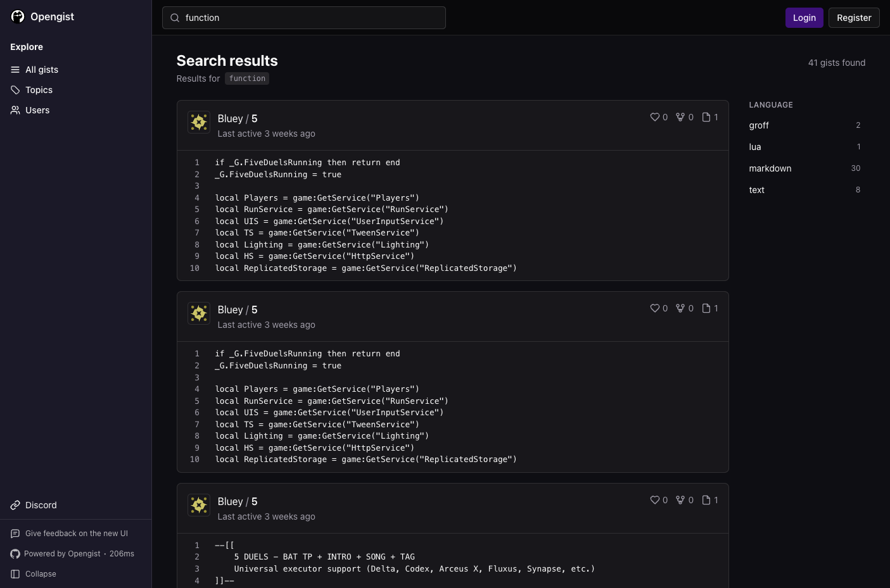Click the fork icon on the '5 DUELS' gist
The width and height of the screenshot is (890, 588).
click(680, 500)
